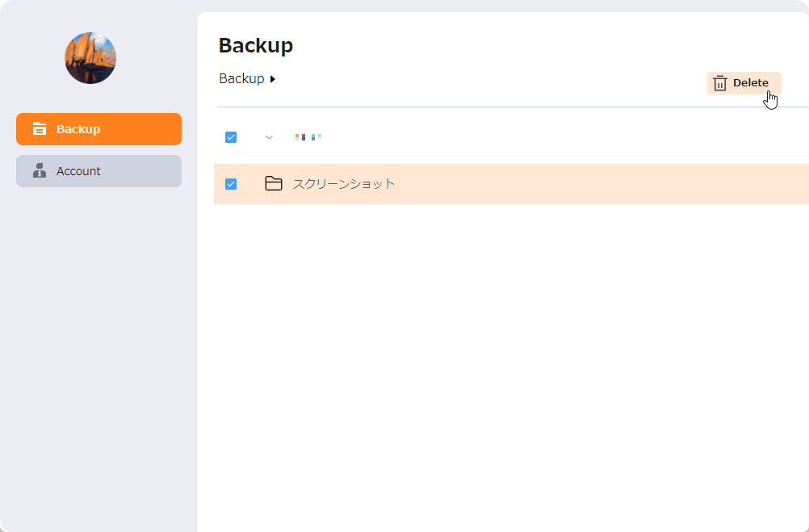
Task: Uncheck the checkbox next to スクリーンショット
Action: pos(231,183)
